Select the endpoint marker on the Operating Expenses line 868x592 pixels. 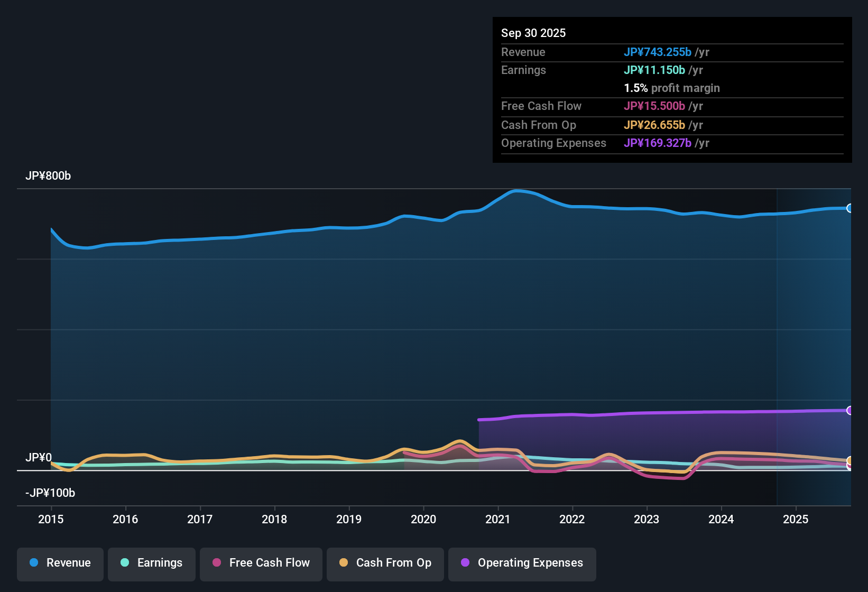tap(849, 410)
